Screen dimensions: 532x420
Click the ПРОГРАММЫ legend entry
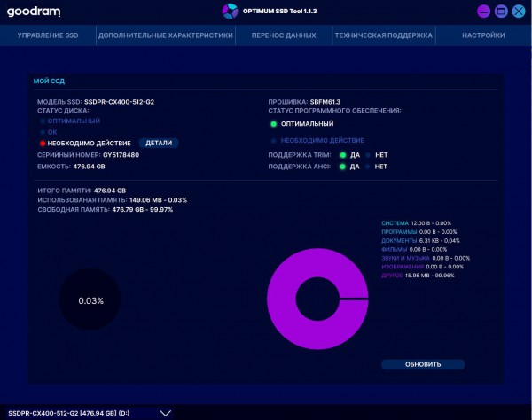click(x=419, y=232)
